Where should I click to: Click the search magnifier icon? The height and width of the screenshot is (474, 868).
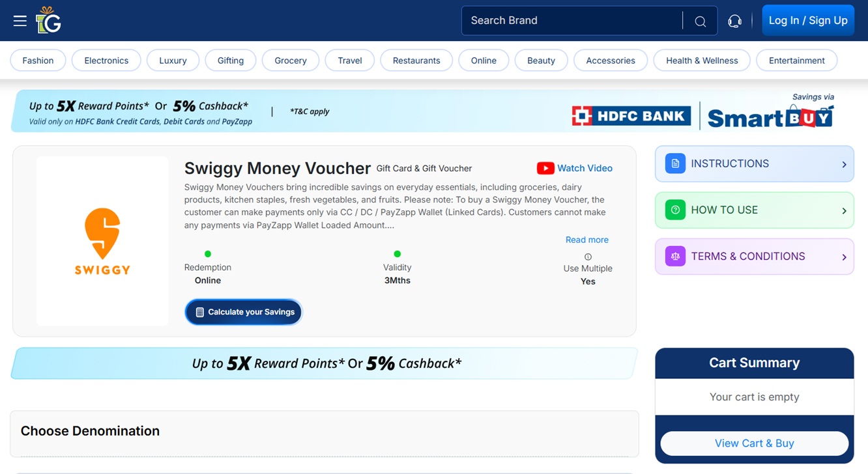pos(700,21)
